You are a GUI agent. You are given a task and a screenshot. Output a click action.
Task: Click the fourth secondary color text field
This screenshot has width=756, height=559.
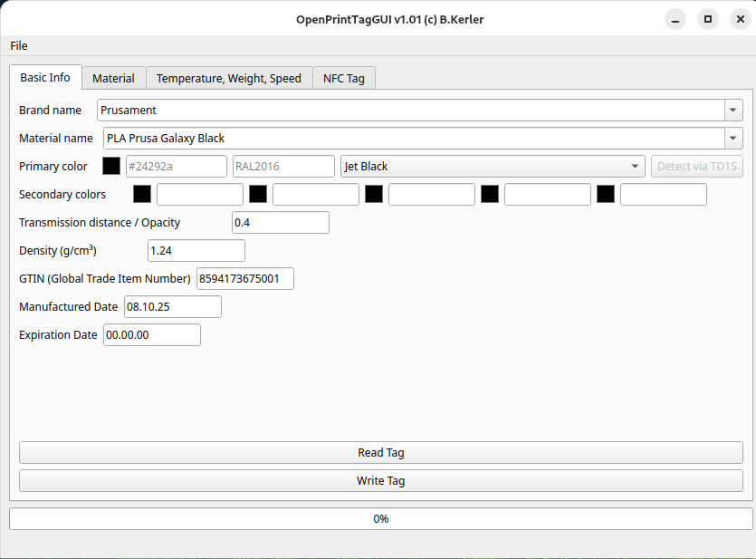point(548,195)
